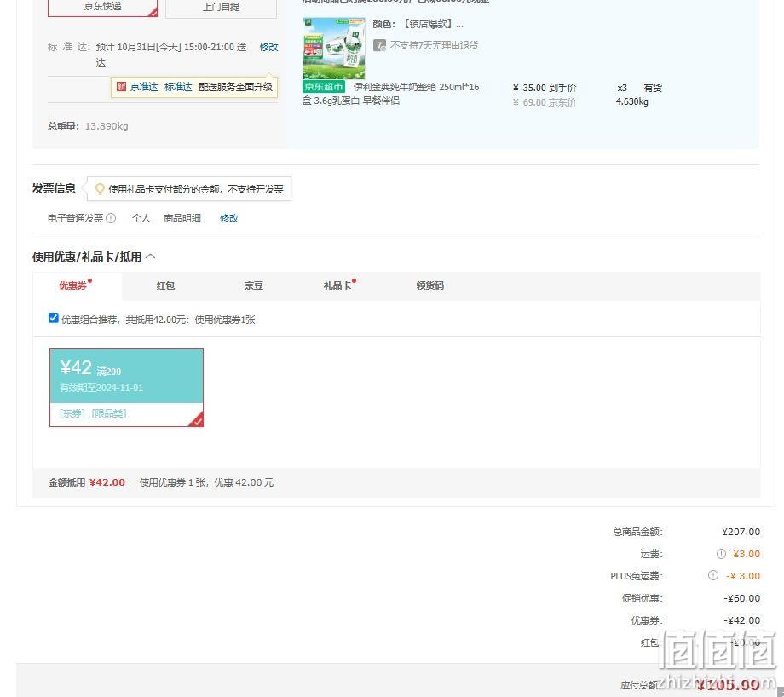Open the 伊利金典纯牛奶整箱 product title
This screenshot has width=784, height=697.
pyautogui.click(x=390, y=94)
